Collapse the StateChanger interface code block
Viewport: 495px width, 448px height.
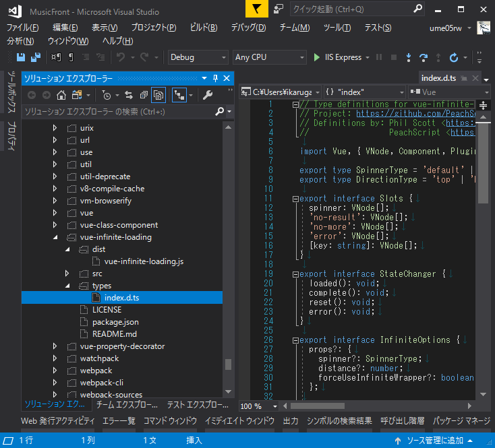pos(295,274)
